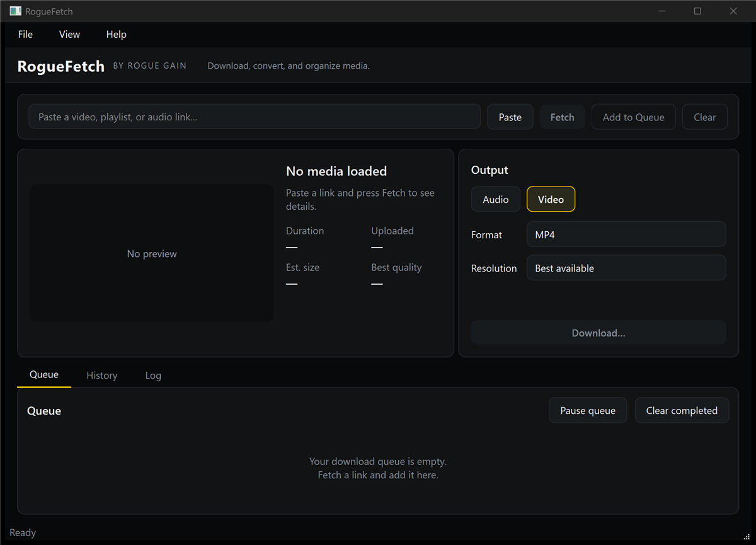Click the "Est. size" label
Screen dimensions: 756x545
[302, 267]
